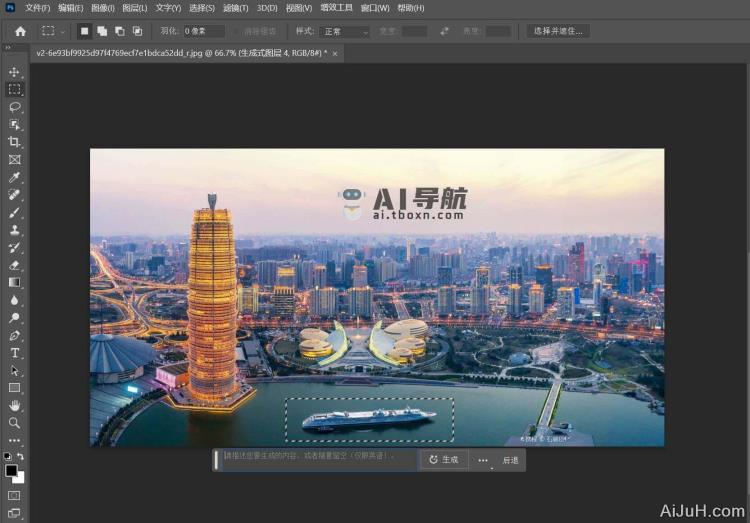
Task: Open the 样式 dropdown set to 正常
Action: tap(345, 32)
